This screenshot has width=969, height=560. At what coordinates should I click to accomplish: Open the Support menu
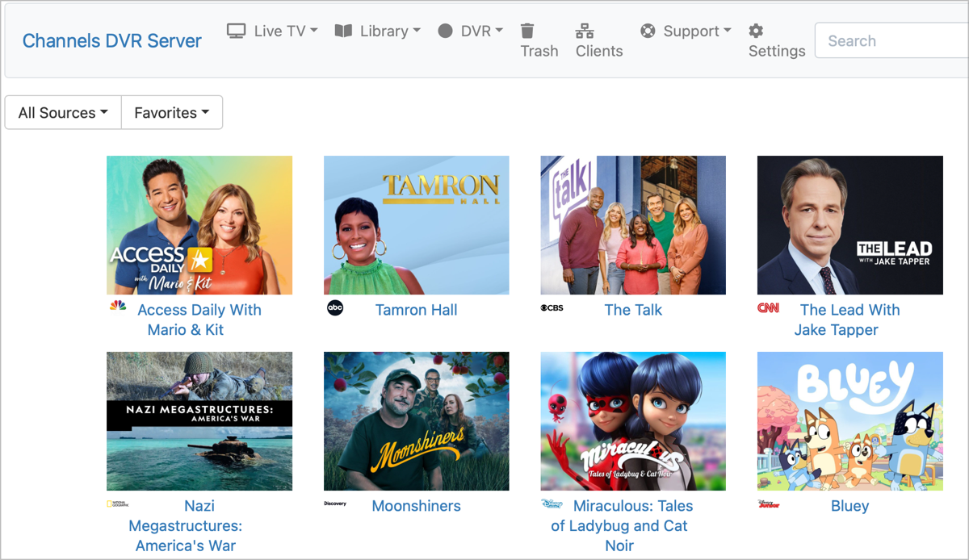pyautogui.click(x=686, y=31)
